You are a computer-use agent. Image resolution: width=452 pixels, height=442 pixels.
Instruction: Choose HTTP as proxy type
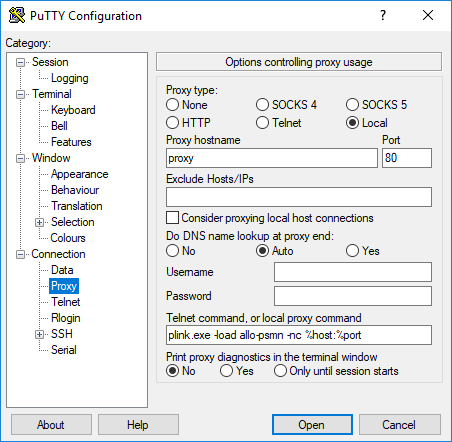[172, 123]
